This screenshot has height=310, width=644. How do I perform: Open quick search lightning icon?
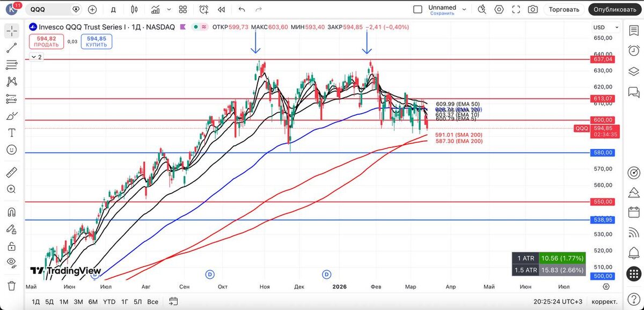coord(481,9)
